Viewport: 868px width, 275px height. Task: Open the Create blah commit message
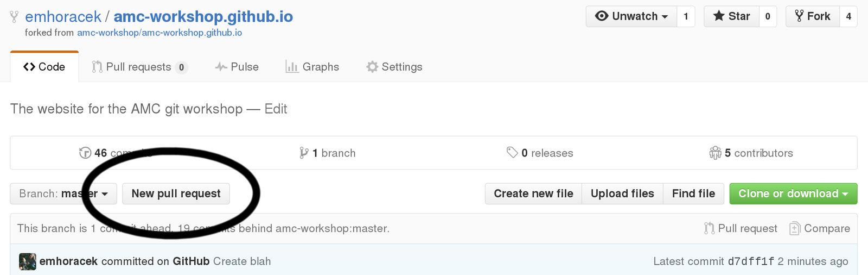[x=242, y=261]
